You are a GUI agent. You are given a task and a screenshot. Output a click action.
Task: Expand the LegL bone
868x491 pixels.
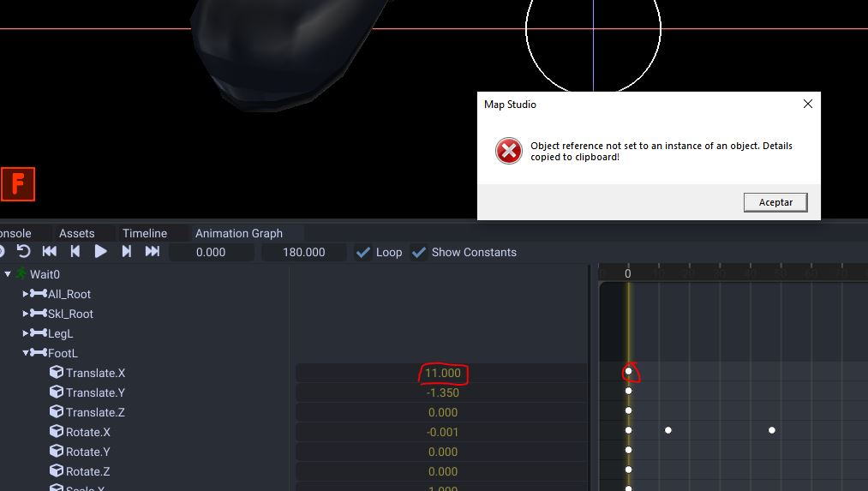click(x=26, y=333)
